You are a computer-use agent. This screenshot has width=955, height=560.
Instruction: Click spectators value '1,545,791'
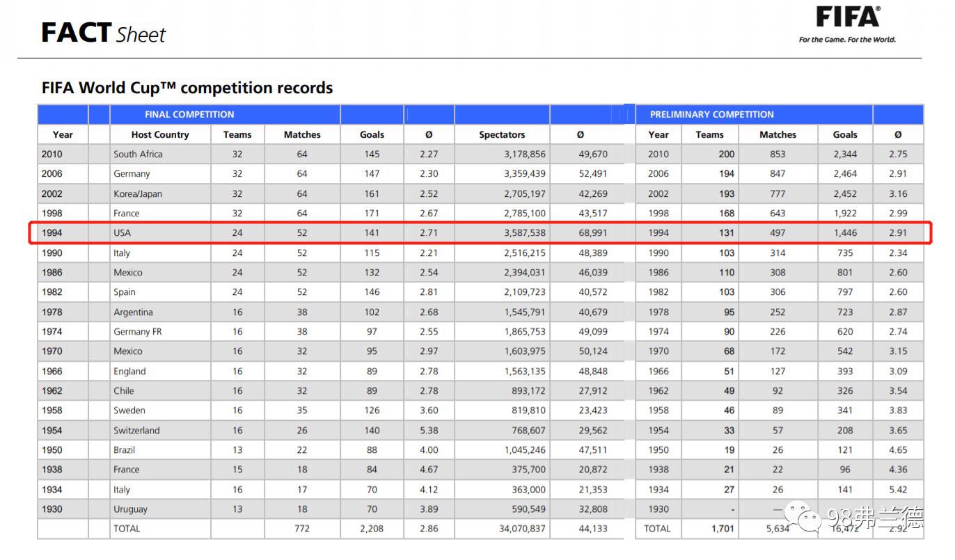(525, 312)
